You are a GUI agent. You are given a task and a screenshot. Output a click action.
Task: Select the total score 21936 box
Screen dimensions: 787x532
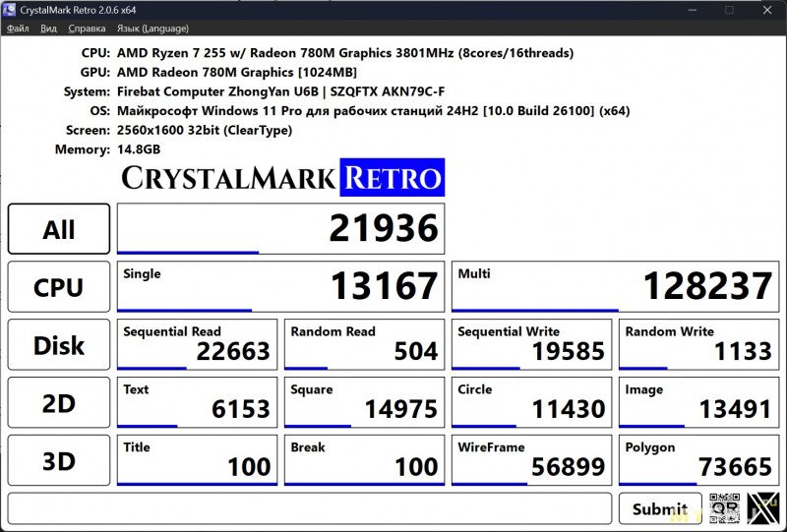point(280,229)
